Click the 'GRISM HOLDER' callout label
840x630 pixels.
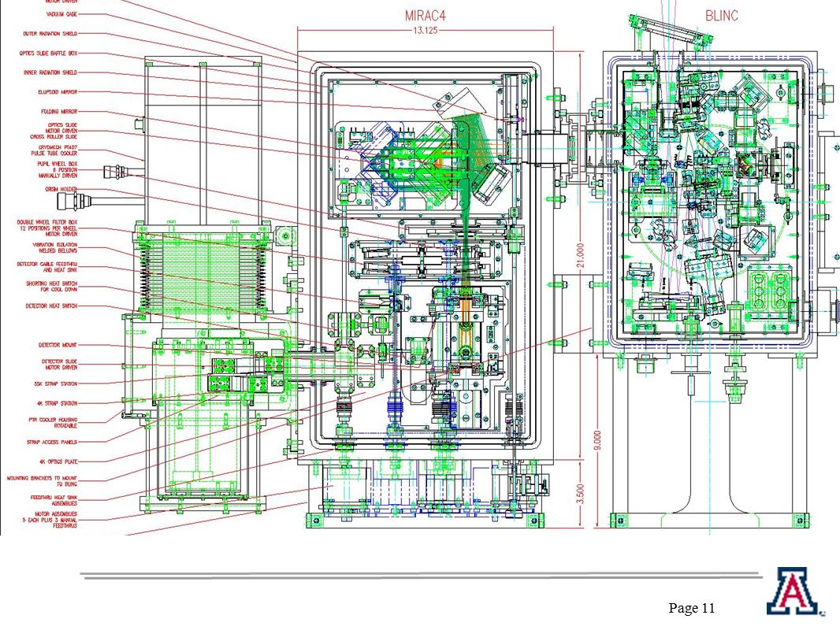pyautogui.click(x=61, y=190)
